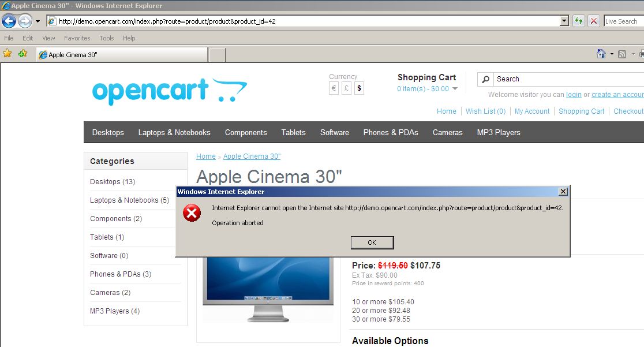Select the Dollar currency button
Screen dimensions: 644x347
coord(359,88)
